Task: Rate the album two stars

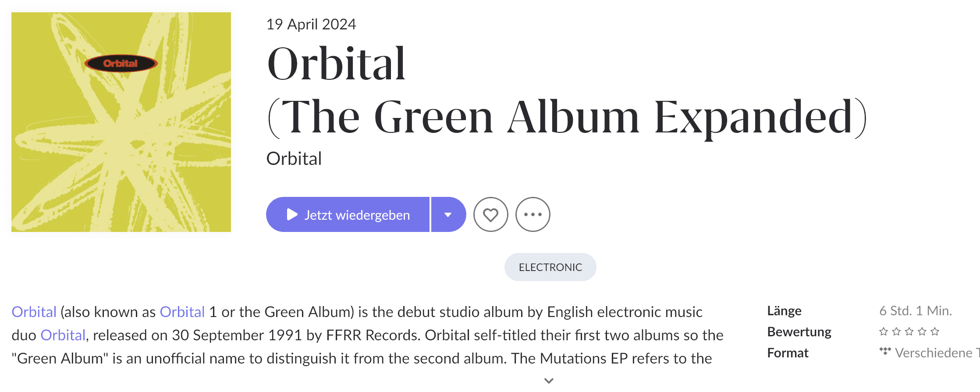Action: pos(896,331)
